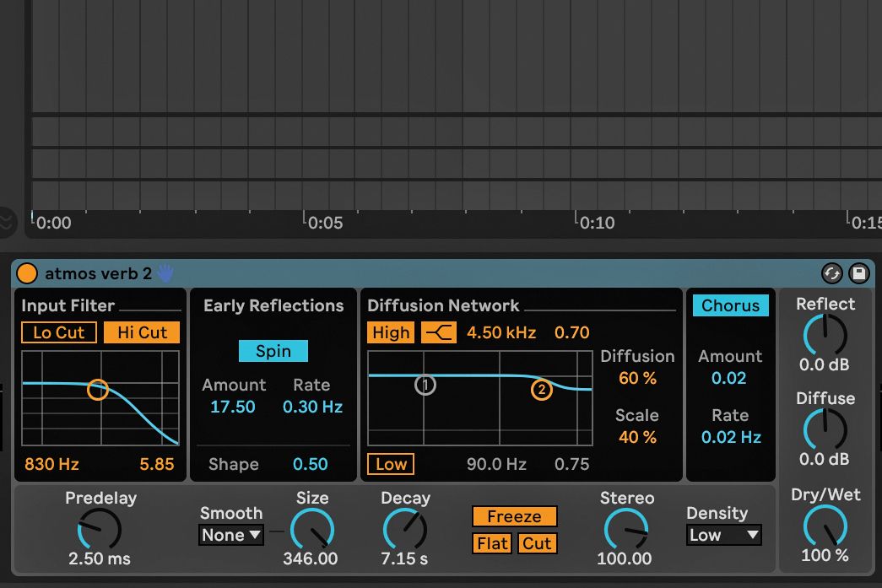
Task: Open the Smooth dropdown showing None
Action: [x=230, y=535]
